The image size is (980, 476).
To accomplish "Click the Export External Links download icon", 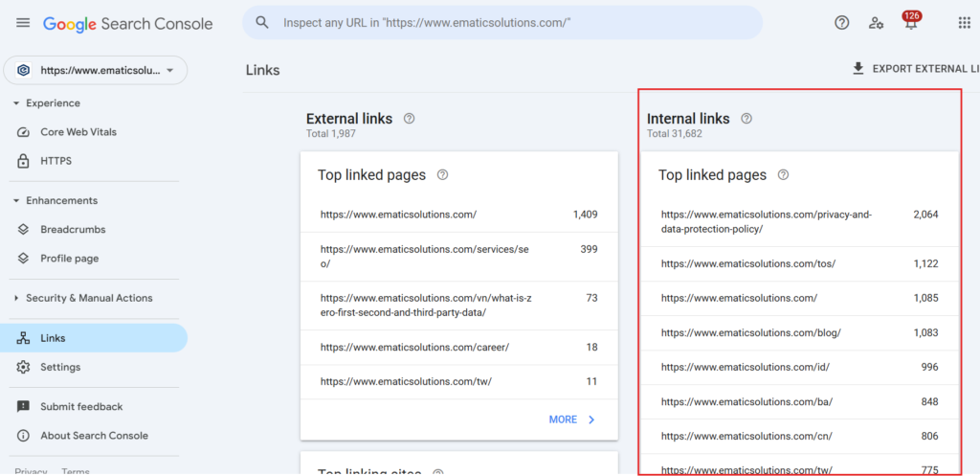I will pos(858,69).
